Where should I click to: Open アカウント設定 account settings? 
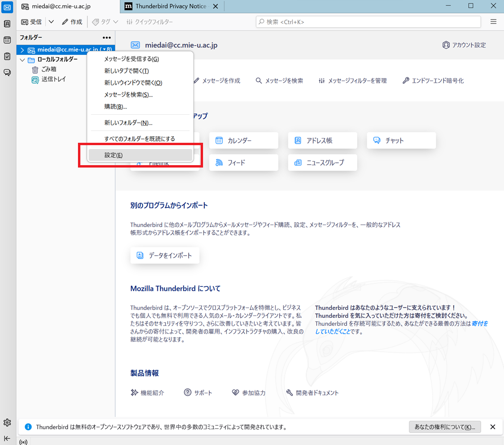[464, 45]
